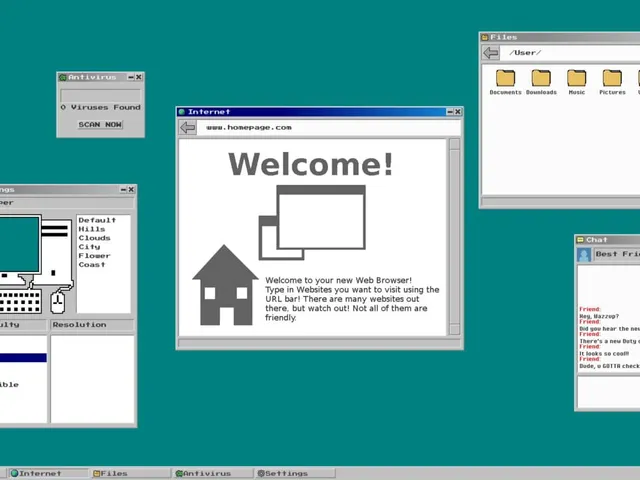Click the "Hey, Wazzup?" chat message

pos(599,316)
